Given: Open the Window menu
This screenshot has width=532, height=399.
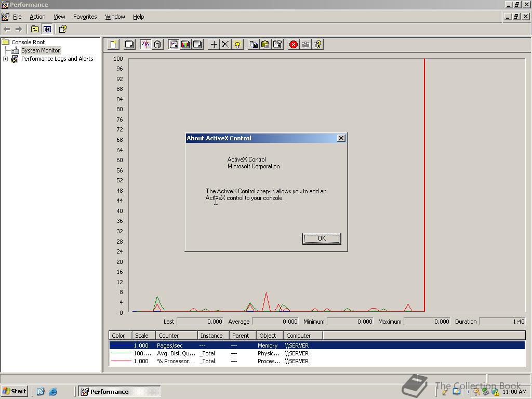Looking at the screenshot, I should tap(115, 17).
